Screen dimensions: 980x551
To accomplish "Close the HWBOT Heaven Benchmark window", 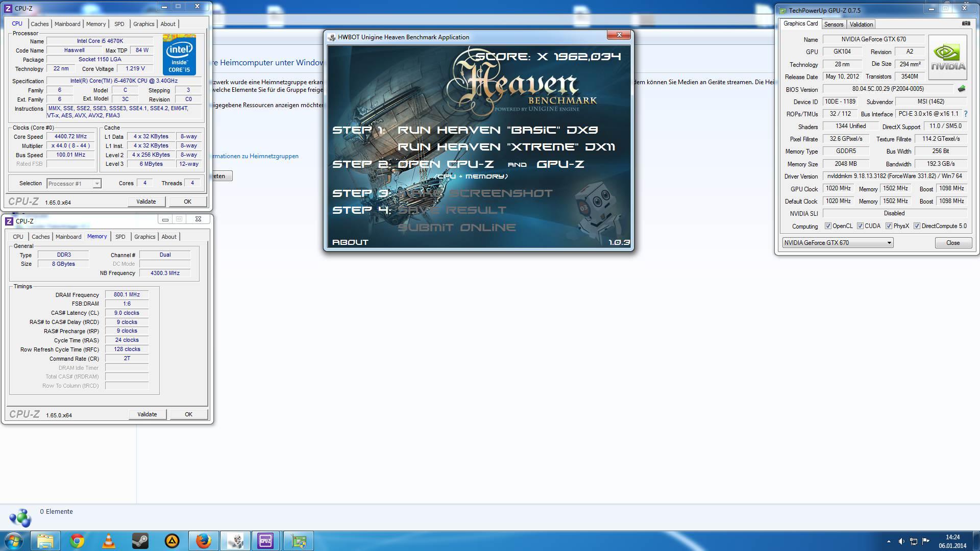I will pyautogui.click(x=619, y=35).
